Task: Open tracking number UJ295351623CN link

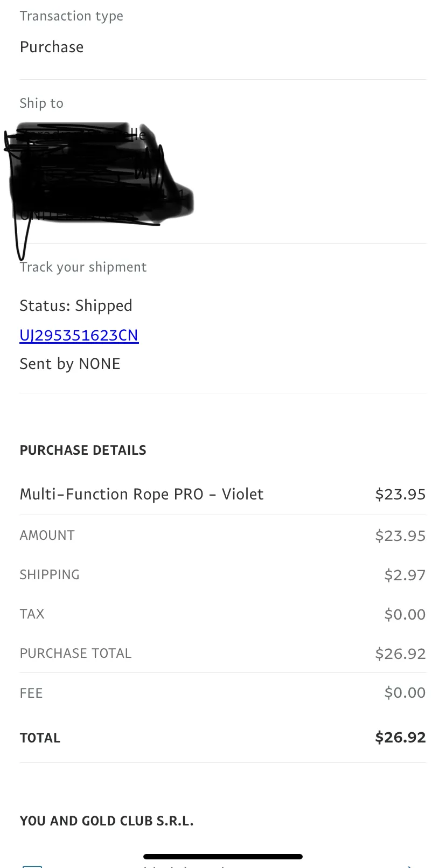Action: [x=79, y=335]
